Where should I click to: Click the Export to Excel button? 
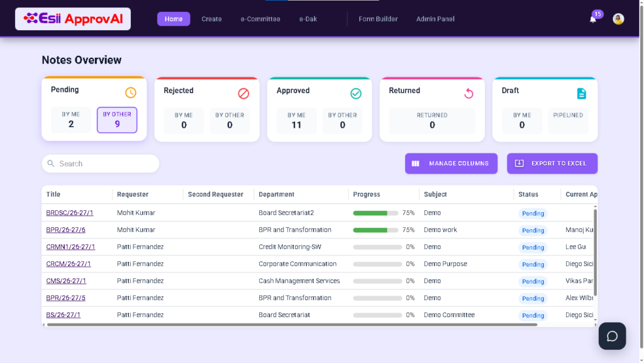coord(552,164)
